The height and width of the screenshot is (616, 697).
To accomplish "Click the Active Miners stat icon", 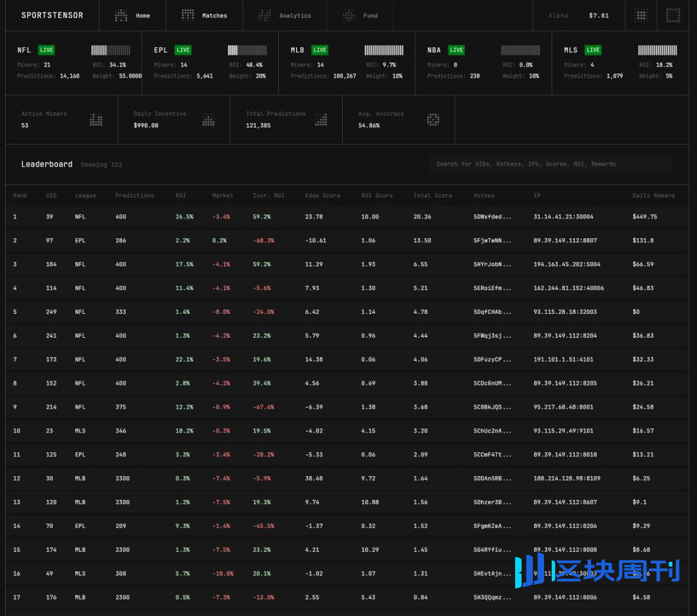I will coord(96,120).
